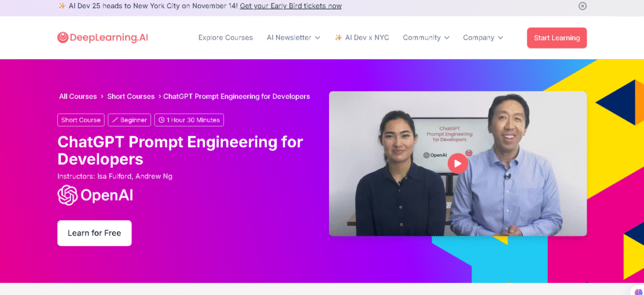644x295 pixels.
Task: Go to Short Courses breadcrumb
Action: tap(131, 97)
